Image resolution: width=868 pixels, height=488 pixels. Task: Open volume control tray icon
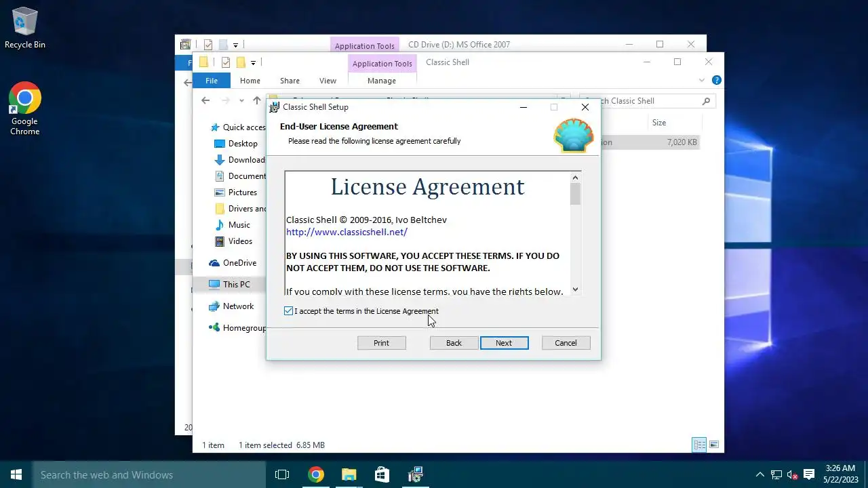coord(793,474)
